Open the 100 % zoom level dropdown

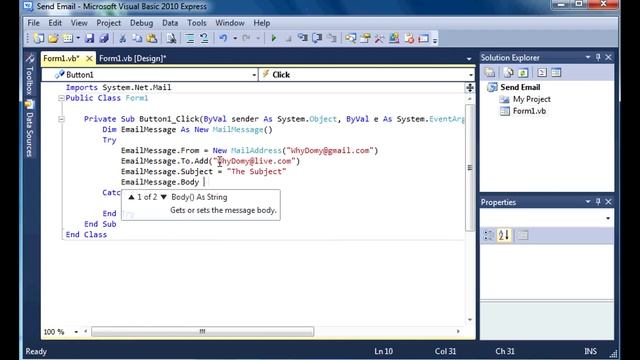[76, 332]
